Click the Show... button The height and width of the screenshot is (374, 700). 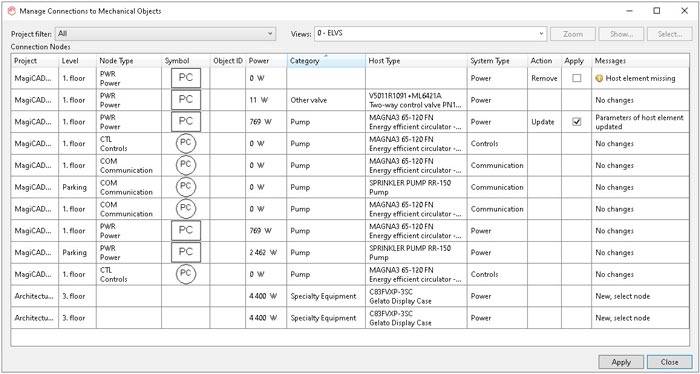(621, 34)
